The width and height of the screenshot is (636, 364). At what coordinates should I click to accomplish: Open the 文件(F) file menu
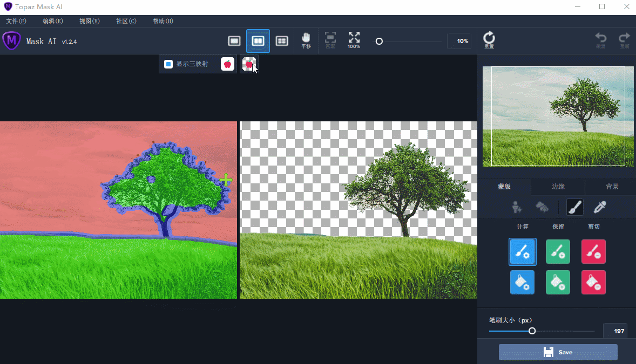click(x=16, y=21)
